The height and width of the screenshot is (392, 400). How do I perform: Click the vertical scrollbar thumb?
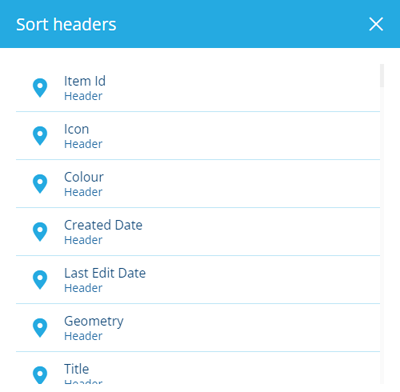tap(382, 76)
